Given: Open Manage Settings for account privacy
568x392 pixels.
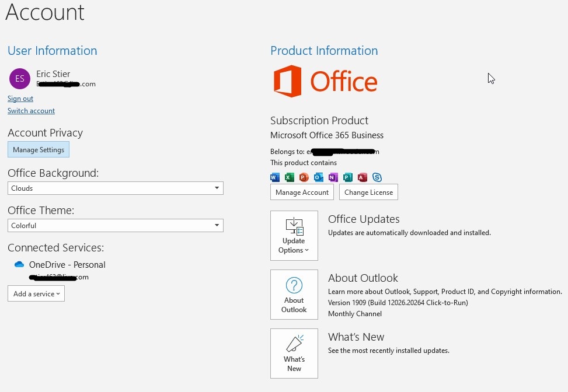Looking at the screenshot, I should [x=39, y=150].
